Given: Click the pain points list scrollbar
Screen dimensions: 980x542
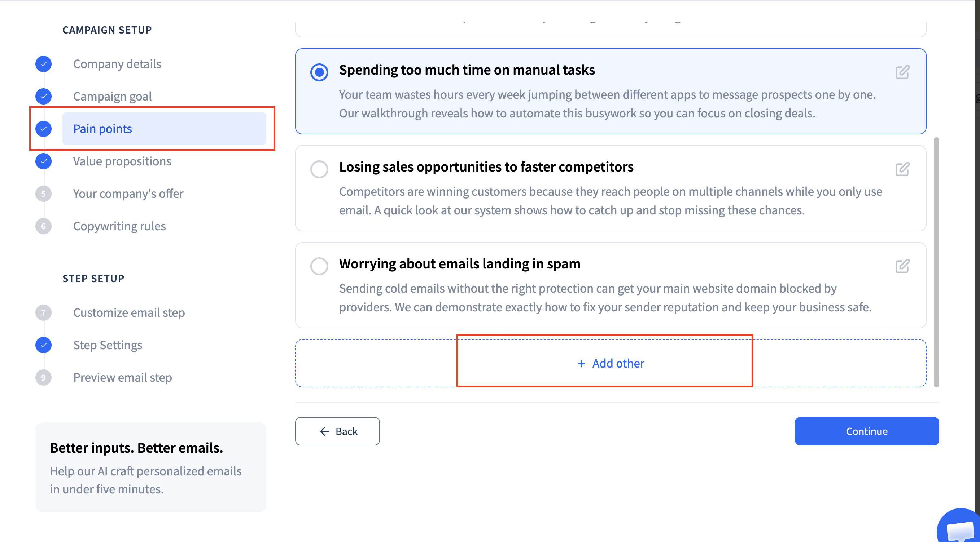Looking at the screenshot, I should pyautogui.click(x=936, y=262).
